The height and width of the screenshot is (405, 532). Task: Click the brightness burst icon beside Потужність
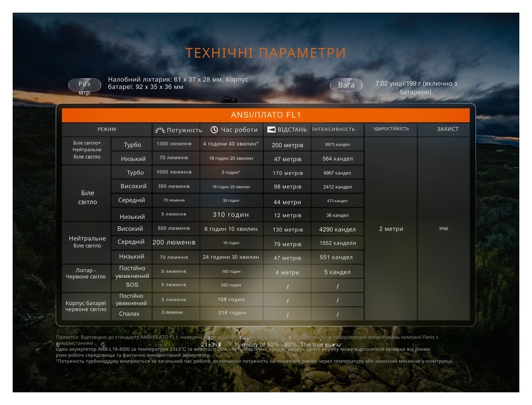pyautogui.click(x=160, y=130)
